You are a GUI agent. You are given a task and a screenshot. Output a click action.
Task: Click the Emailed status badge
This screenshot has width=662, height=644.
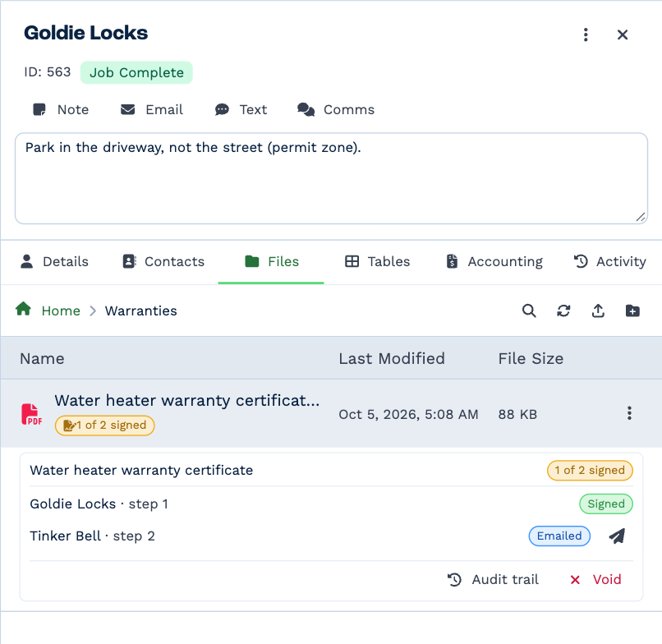[x=559, y=536]
